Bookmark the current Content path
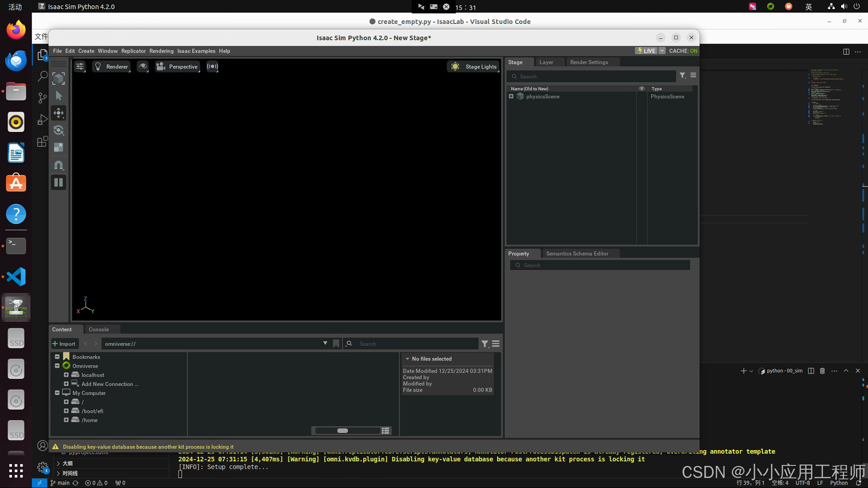Viewport: 868px width, 488px height. pos(336,344)
